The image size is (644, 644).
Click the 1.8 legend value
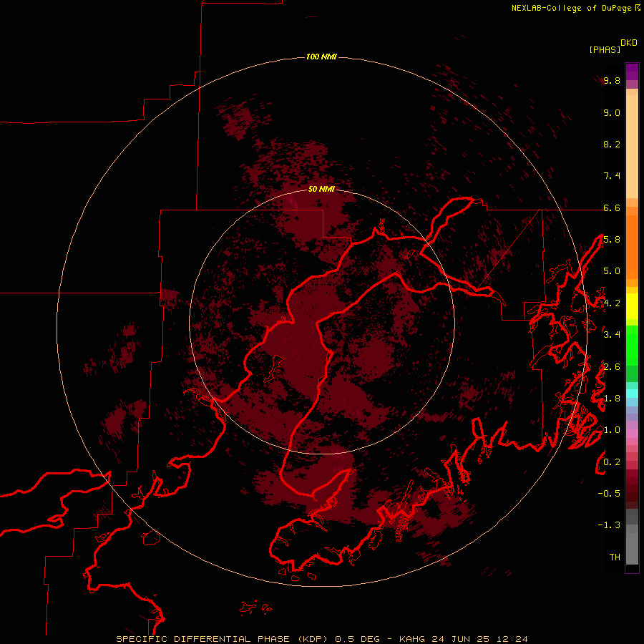pyautogui.click(x=612, y=399)
